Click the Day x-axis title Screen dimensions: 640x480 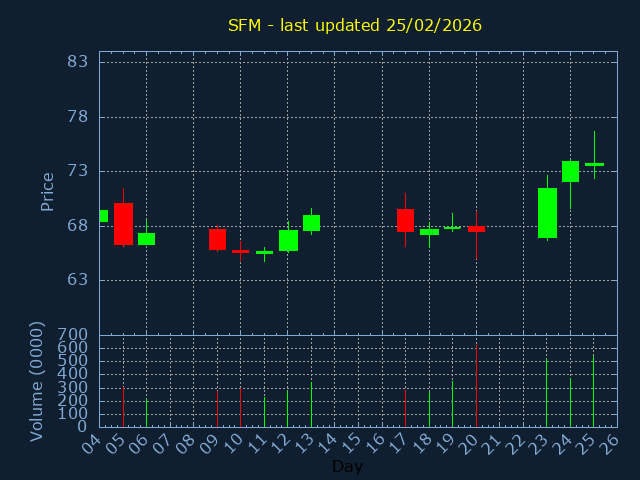point(347,467)
